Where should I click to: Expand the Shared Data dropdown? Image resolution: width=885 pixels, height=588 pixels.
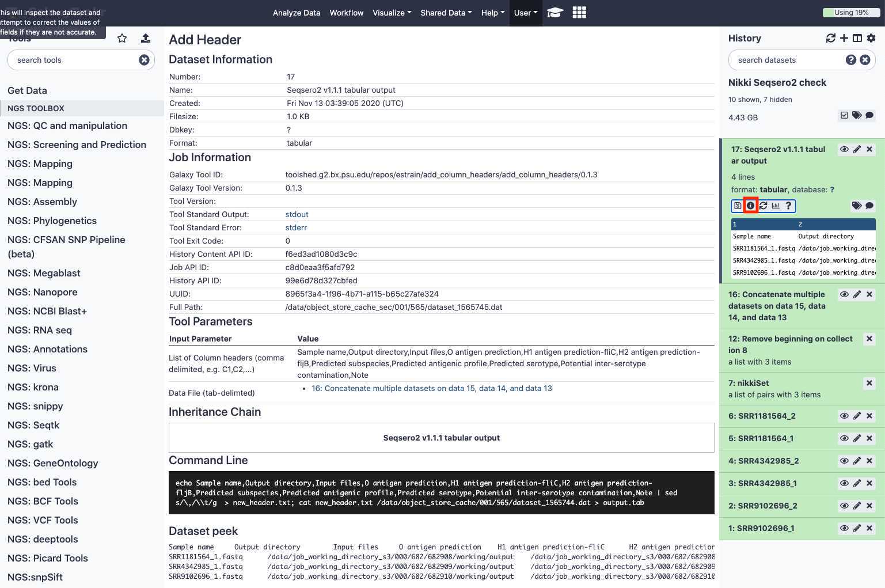click(446, 13)
